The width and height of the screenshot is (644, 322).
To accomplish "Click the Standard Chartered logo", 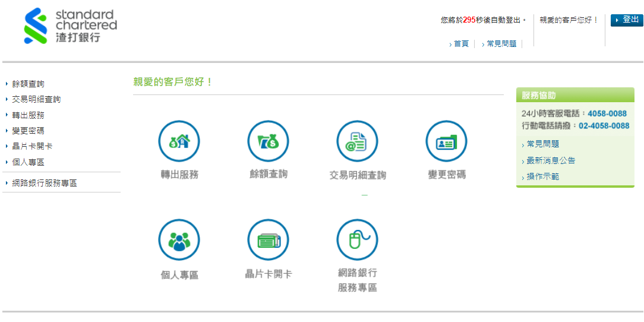I will [x=70, y=26].
